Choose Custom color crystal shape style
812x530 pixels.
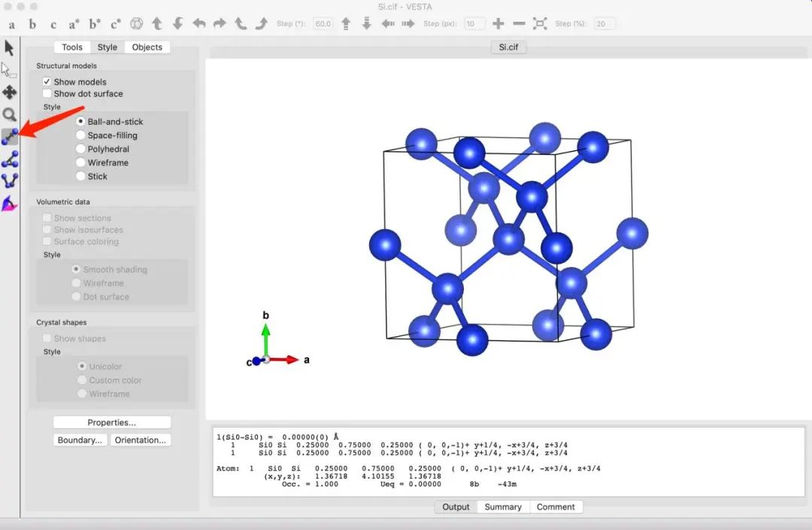point(81,380)
